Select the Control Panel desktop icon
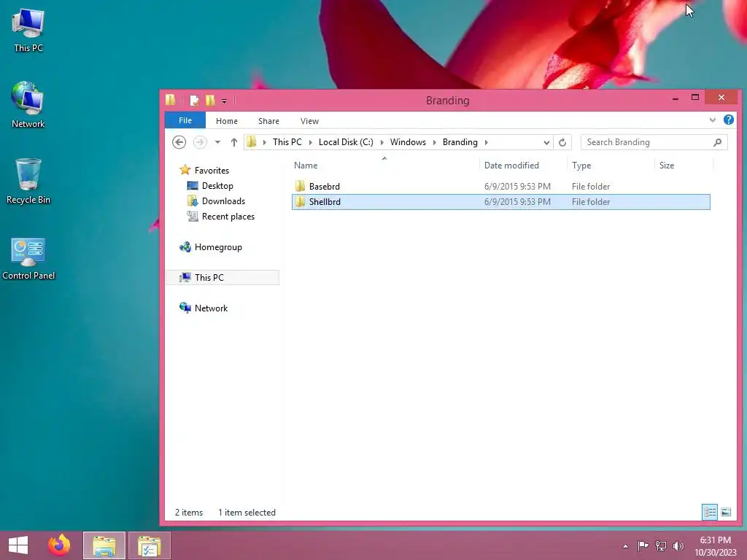This screenshot has height=560, width=747. (x=28, y=259)
